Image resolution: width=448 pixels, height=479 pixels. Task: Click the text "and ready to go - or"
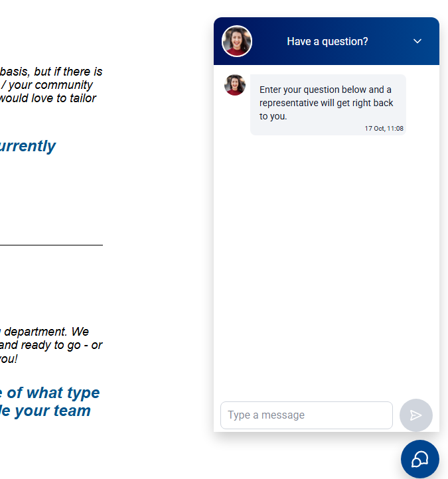pos(51,345)
